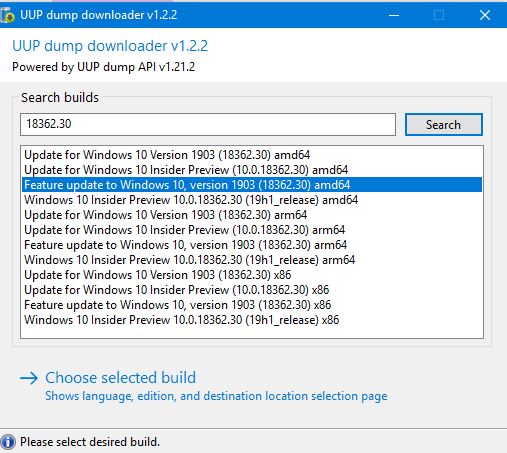Image resolution: width=507 pixels, height=453 pixels.
Task: Select Feature update version 1903 x86 entry
Action: click(x=252, y=305)
